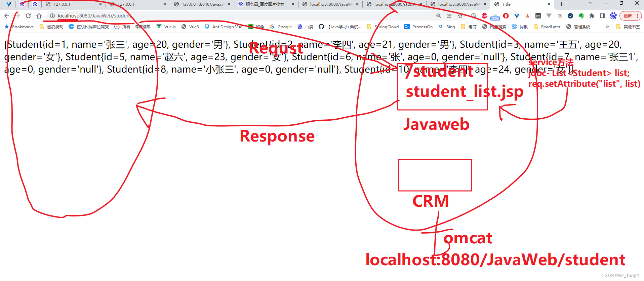The width and height of the screenshot is (644, 281).
Task: Open the 管理系统 bookmark
Action: [578, 27]
